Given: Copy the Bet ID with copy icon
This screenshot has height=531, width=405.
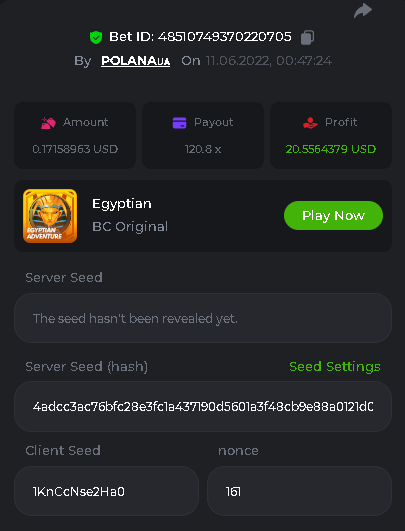Looking at the screenshot, I should [307, 37].
